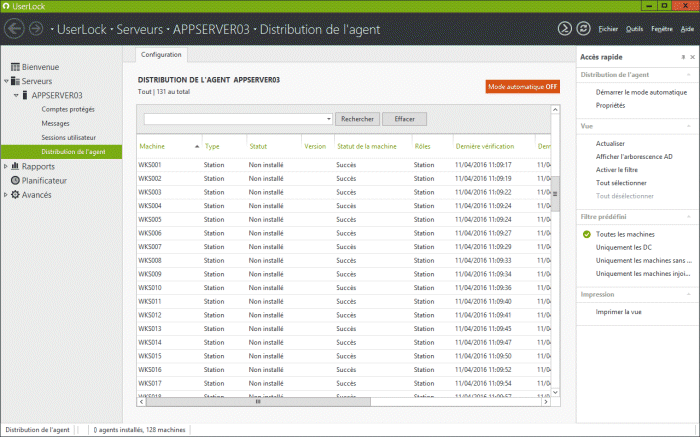
Task: Toggle Mode automatique OFF button
Action: 522,87
